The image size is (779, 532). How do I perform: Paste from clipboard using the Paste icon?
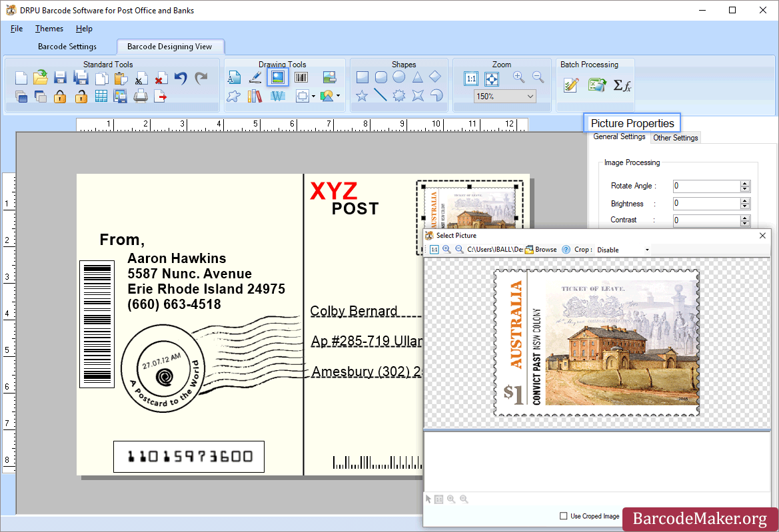point(121,78)
